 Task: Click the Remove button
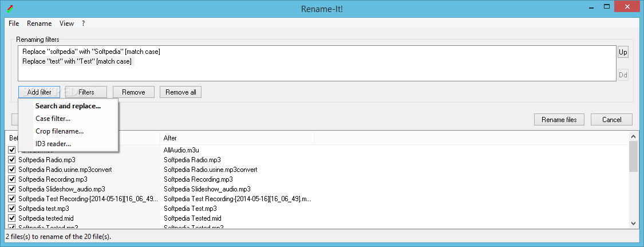coord(133,92)
